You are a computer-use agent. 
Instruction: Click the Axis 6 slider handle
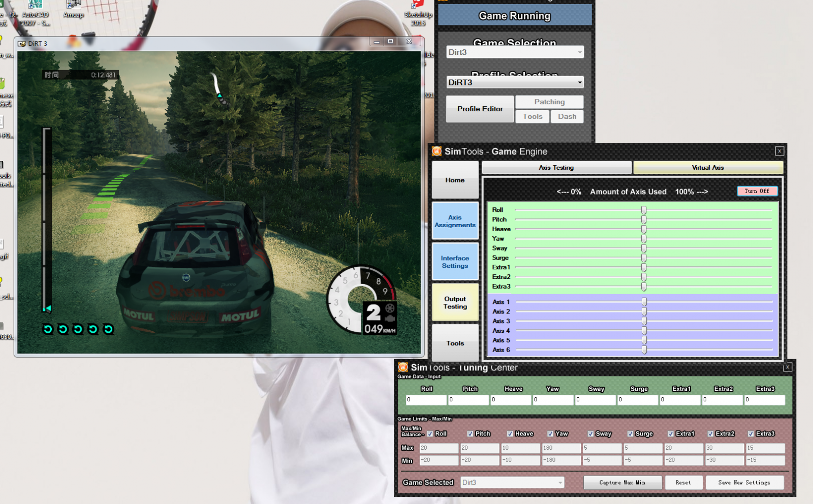pyautogui.click(x=644, y=350)
